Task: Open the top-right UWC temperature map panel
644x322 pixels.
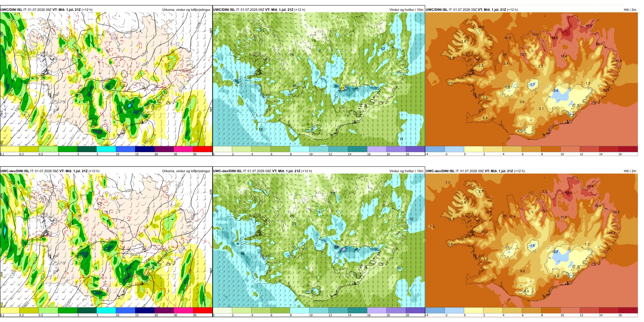Action: point(531,79)
